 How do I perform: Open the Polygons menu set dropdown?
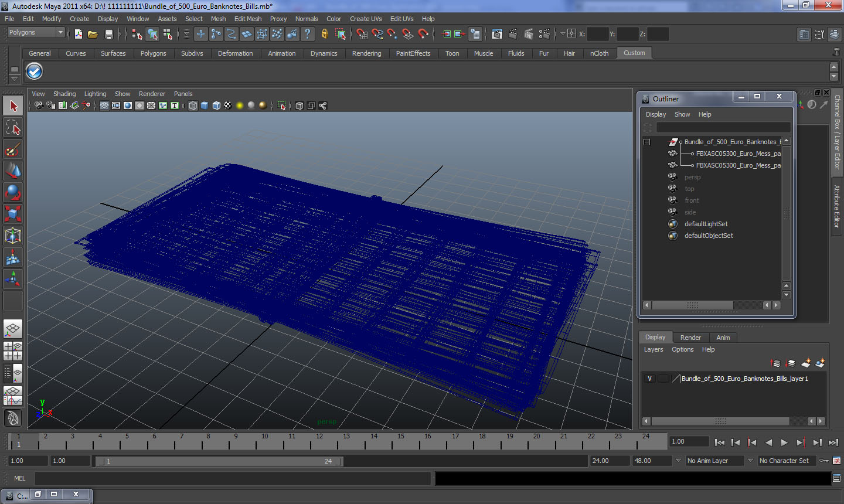(35, 33)
